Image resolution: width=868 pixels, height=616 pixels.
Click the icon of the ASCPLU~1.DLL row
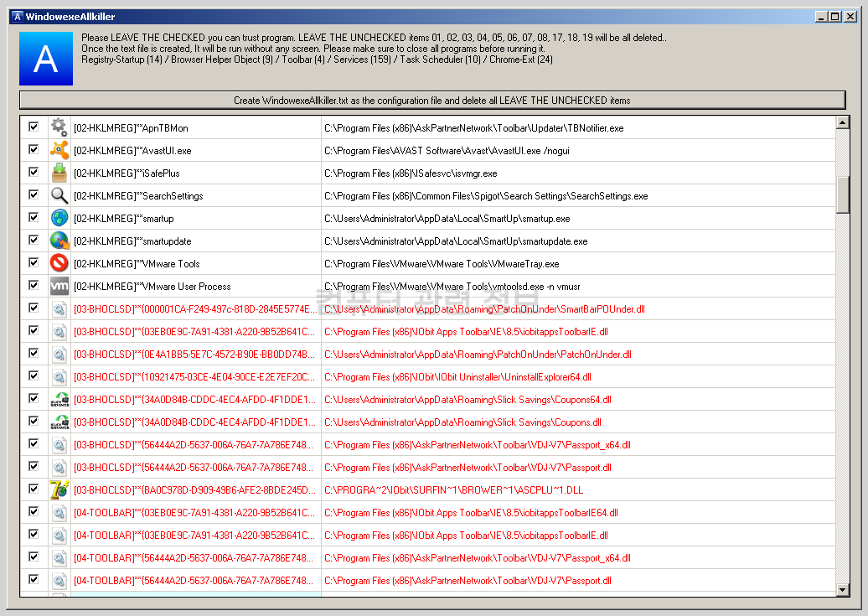[x=59, y=489]
